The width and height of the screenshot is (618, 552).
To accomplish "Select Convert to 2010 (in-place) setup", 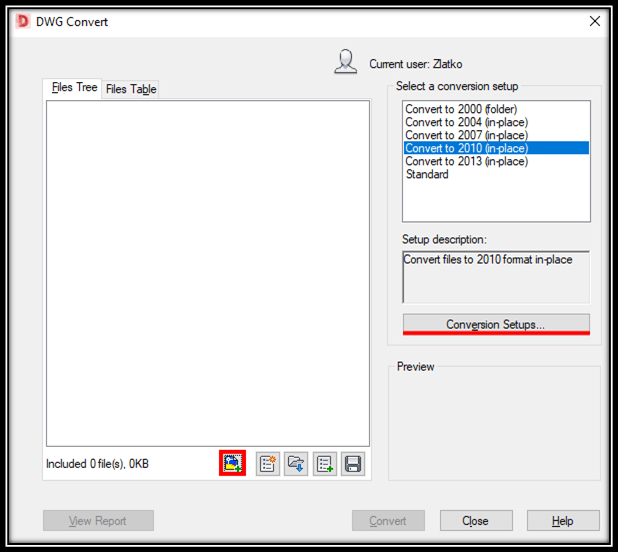I will [496, 148].
